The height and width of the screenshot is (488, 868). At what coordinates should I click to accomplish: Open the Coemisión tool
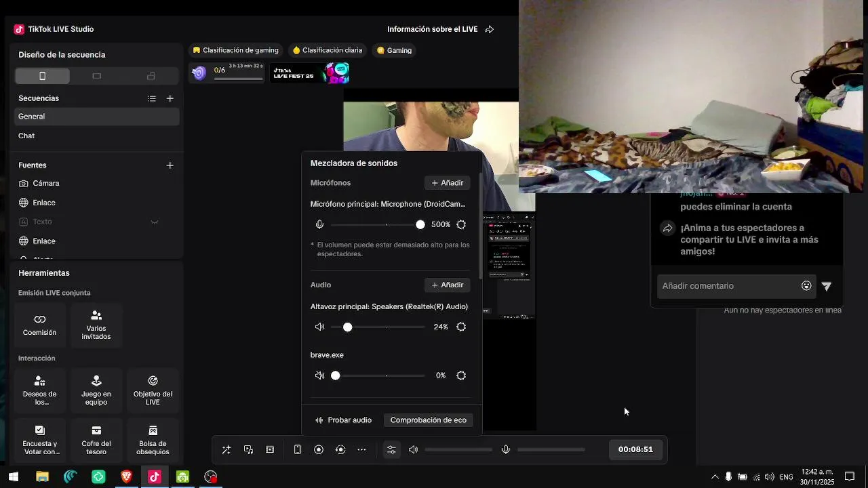point(40,325)
